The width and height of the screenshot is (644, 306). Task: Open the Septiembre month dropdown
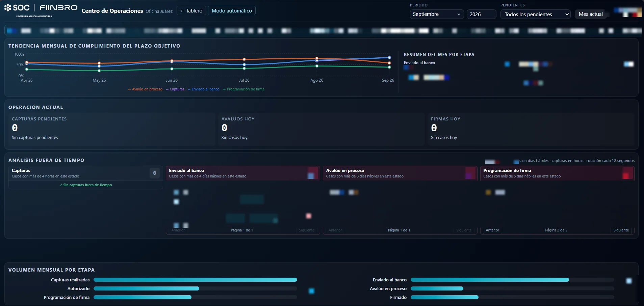click(x=437, y=14)
